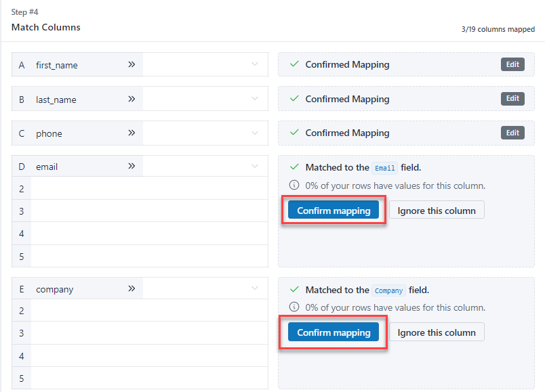Ignore the email column
Image resolution: width=545 pixels, height=392 pixels.
point(437,210)
